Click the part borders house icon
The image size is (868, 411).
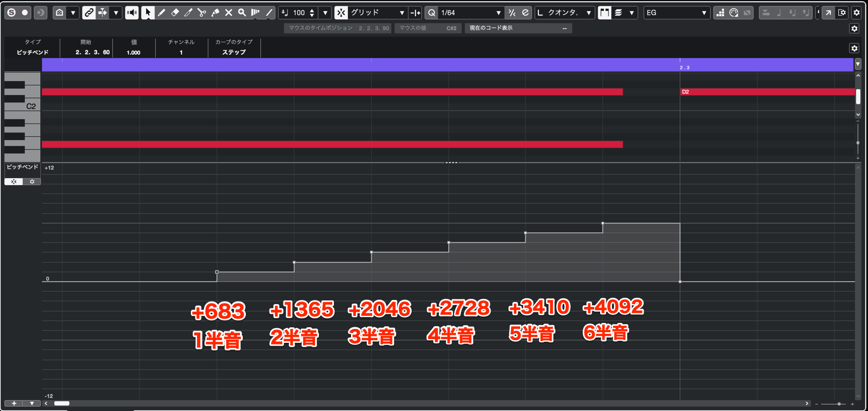point(60,12)
